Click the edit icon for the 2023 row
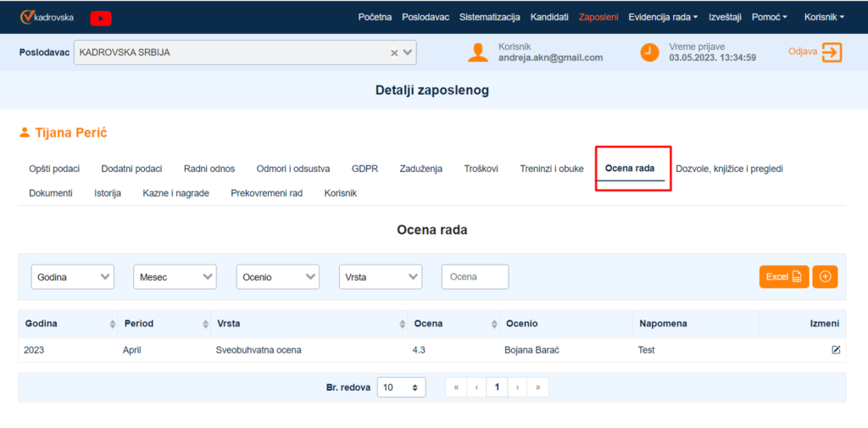The width and height of the screenshot is (868, 428). coord(836,350)
